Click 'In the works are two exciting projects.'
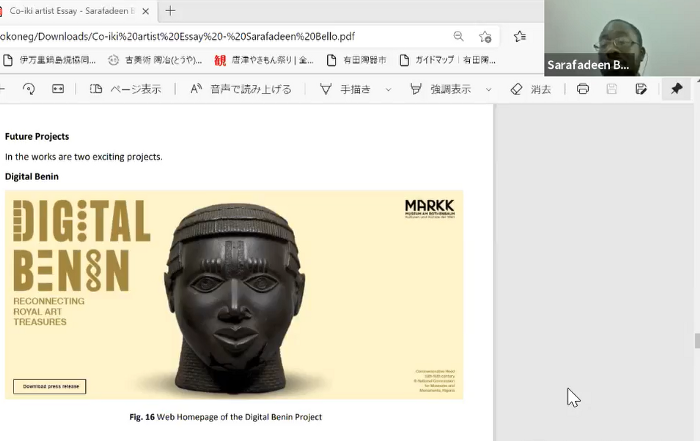Viewport: 700px width, 441px height. click(x=83, y=157)
